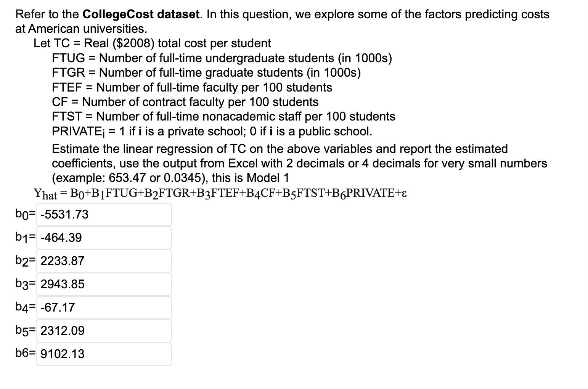
Task: Click the PRIVATE indicator definition line
Action: pyautogui.click(x=212, y=131)
